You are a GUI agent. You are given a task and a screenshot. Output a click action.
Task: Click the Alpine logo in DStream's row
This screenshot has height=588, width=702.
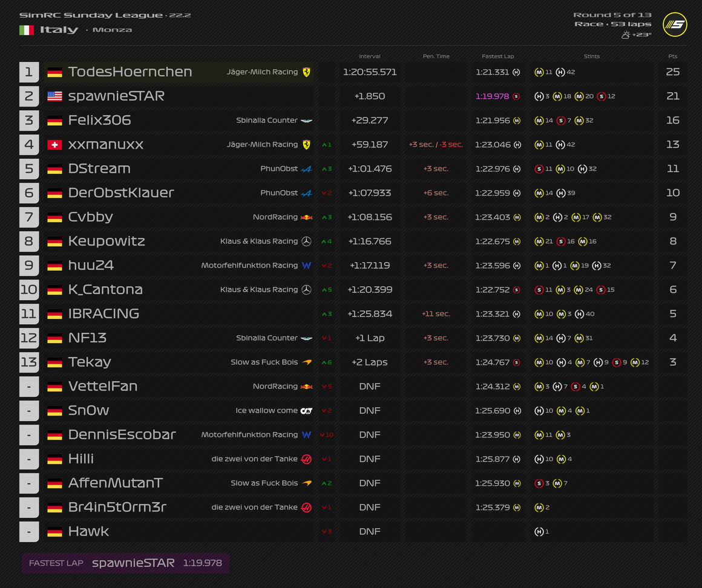click(306, 169)
